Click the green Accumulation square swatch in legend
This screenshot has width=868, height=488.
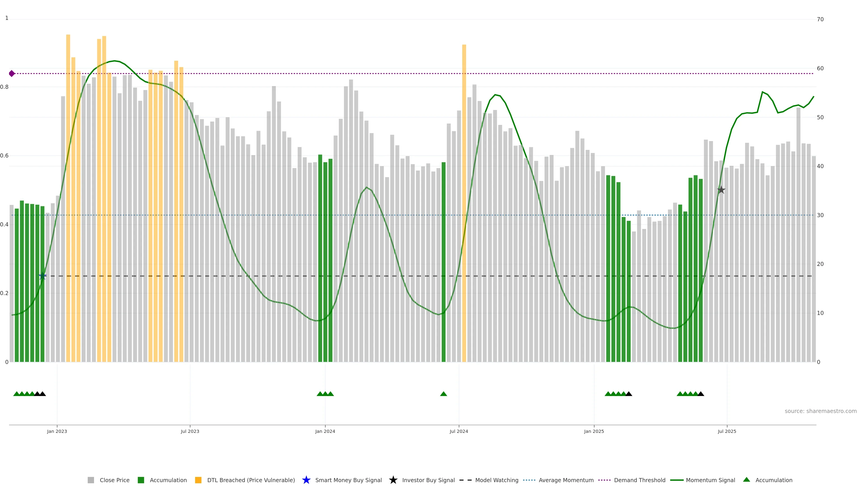click(x=141, y=480)
